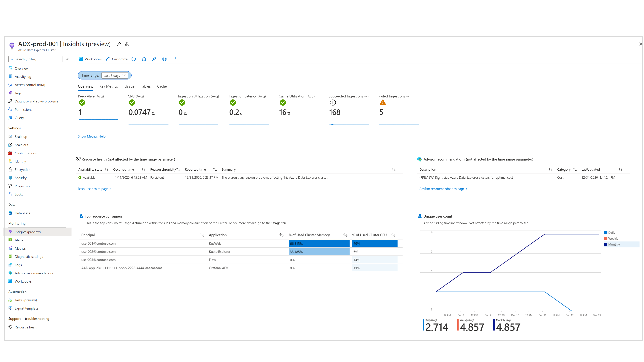Image resolution: width=644 pixels, height=362 pixels.
Task: Open help via the question mark icon
Action: (x=175, y=59)
